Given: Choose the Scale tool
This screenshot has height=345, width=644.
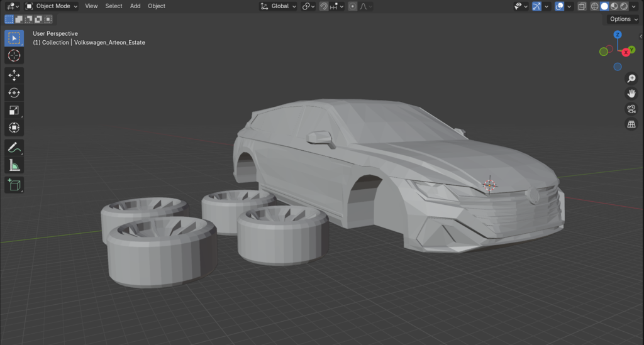Looking at the screenshot, I should point(14,111).
